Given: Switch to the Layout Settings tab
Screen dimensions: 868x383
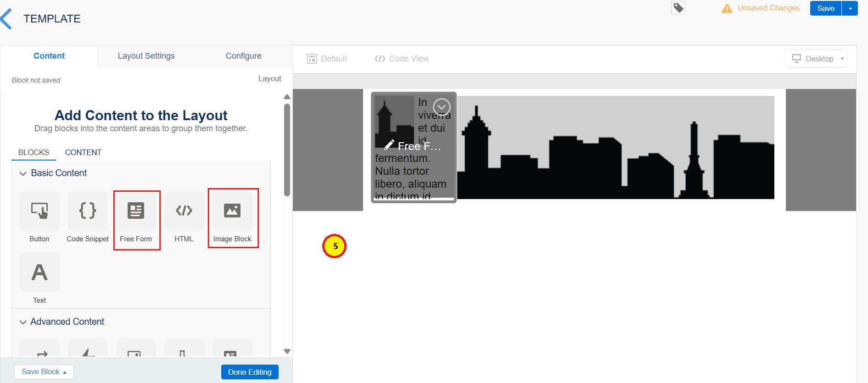Looking at the screenshot, I should tap(146, 56).
